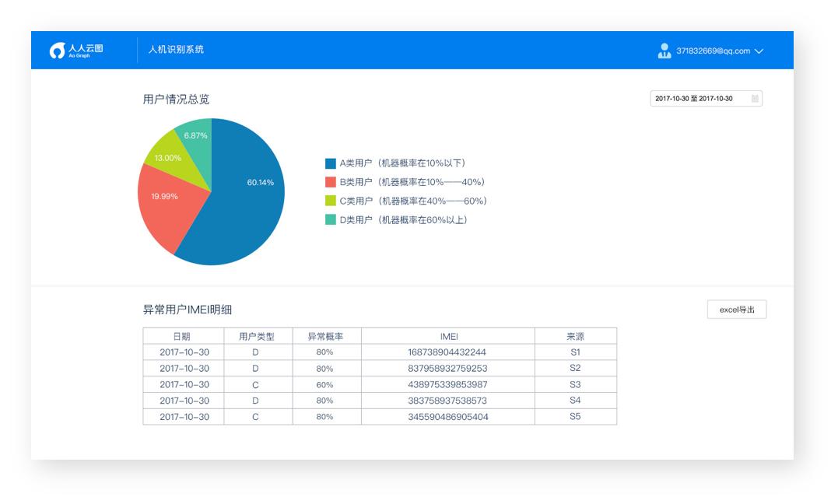Open the calendar icon in date field
The width and height of the screenshot is (838, 504).
755,98
